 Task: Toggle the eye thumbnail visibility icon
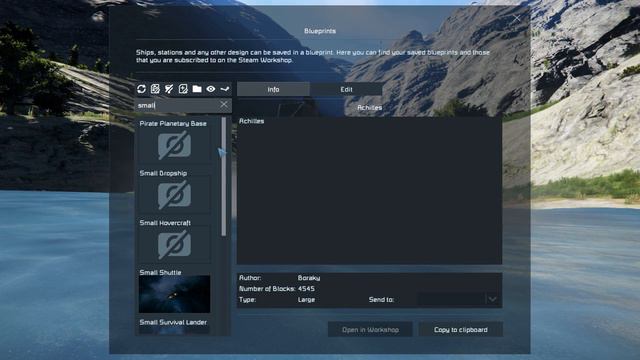211,89
